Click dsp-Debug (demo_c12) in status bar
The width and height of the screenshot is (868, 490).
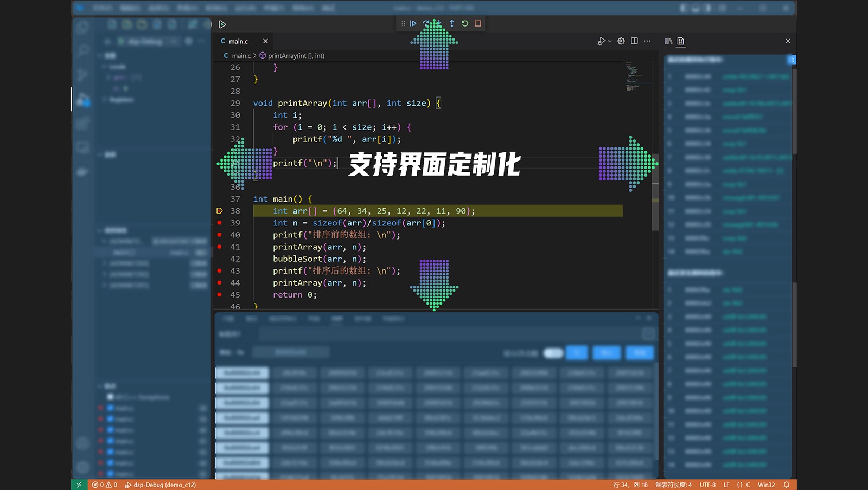tap(161, 485)
